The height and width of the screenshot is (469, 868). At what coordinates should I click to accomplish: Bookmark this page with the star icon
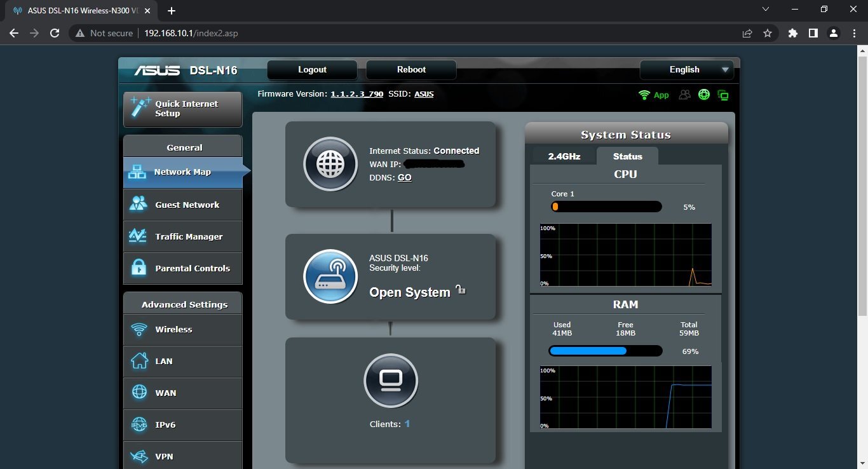[768, 33]
